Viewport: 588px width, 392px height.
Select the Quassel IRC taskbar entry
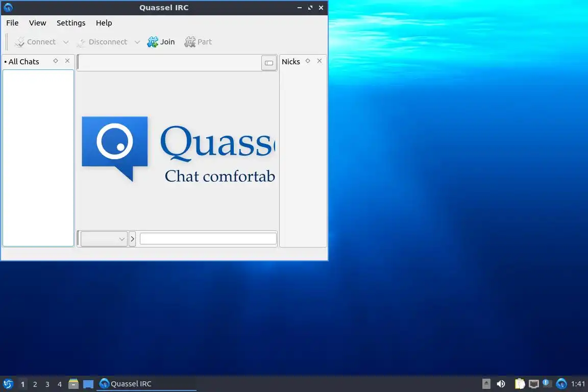coord(146,384)
